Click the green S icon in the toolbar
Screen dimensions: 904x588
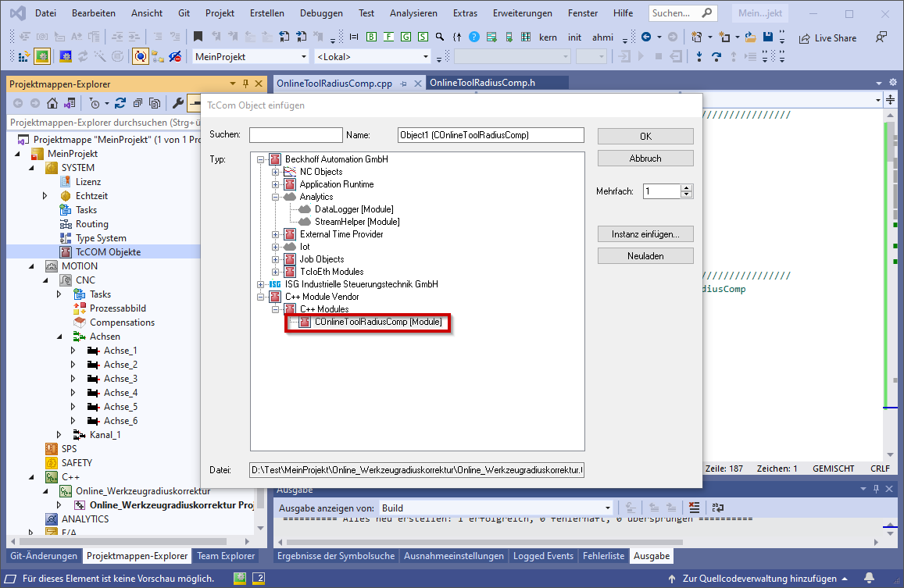point(423,37)
